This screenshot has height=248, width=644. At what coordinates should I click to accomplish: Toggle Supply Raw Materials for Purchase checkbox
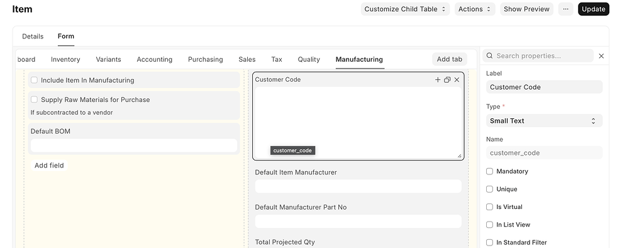[34, 99]
